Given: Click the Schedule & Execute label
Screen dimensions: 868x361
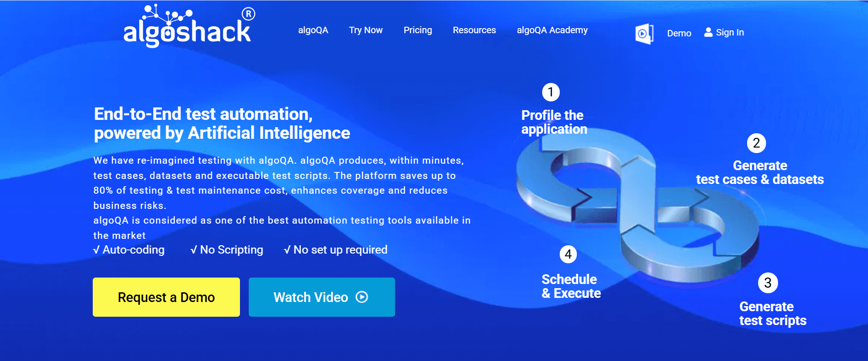Looking at the screenshot, I should click(x=571, y=286).
